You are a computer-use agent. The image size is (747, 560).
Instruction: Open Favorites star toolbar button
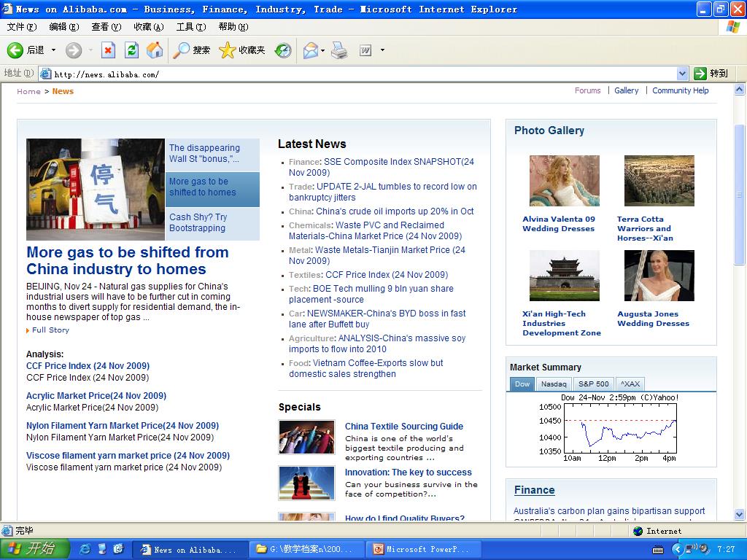(x=242, y=50)
